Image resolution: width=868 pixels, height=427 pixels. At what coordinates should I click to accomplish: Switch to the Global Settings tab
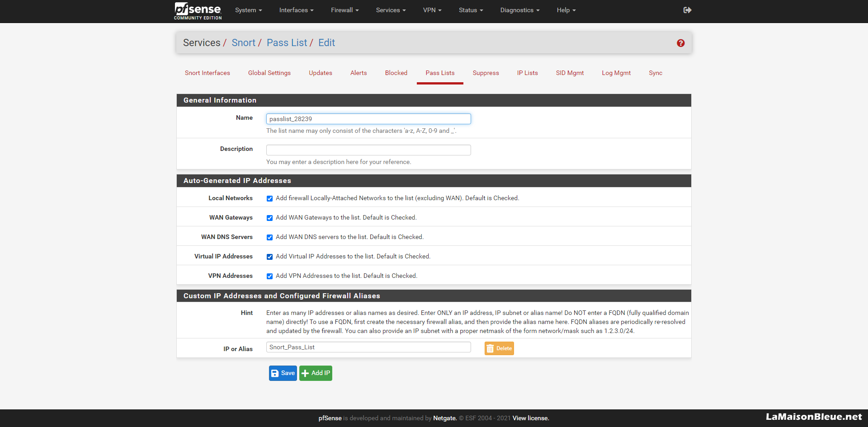[269, 73]
